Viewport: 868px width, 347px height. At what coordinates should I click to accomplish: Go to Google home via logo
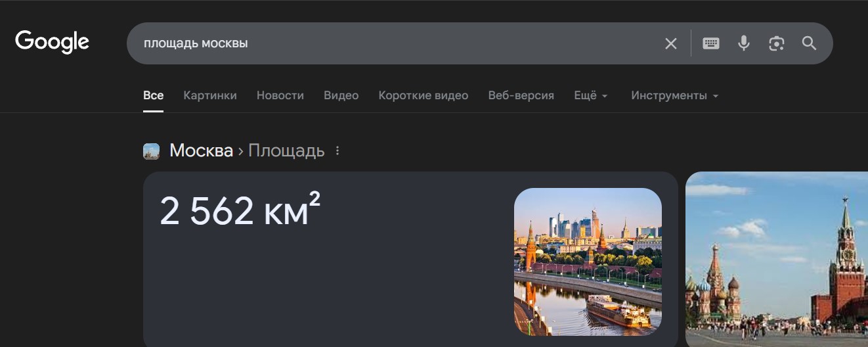pyautogui.click(x=52, y=43)
